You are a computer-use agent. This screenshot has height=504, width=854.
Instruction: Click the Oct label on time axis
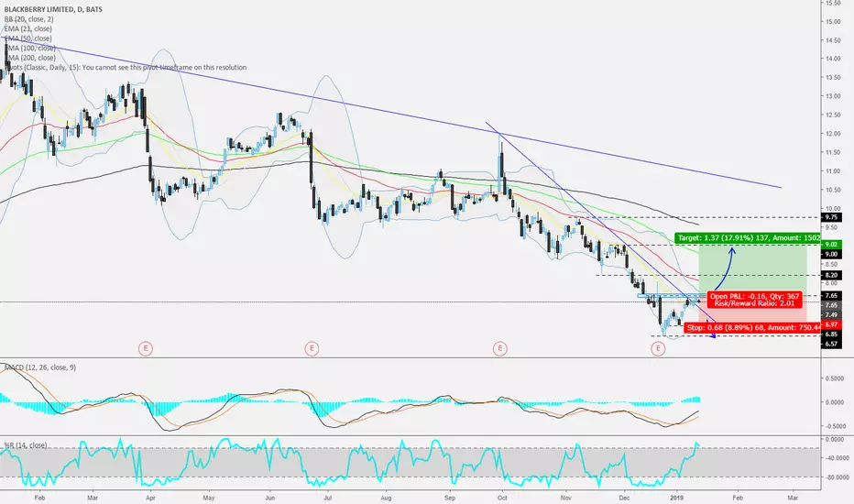(502, 498)
